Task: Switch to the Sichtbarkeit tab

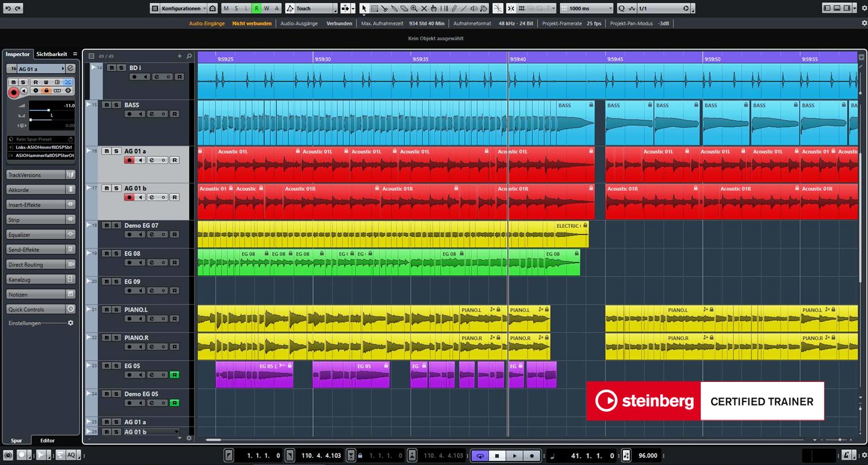Action: [x=51, y=54]
